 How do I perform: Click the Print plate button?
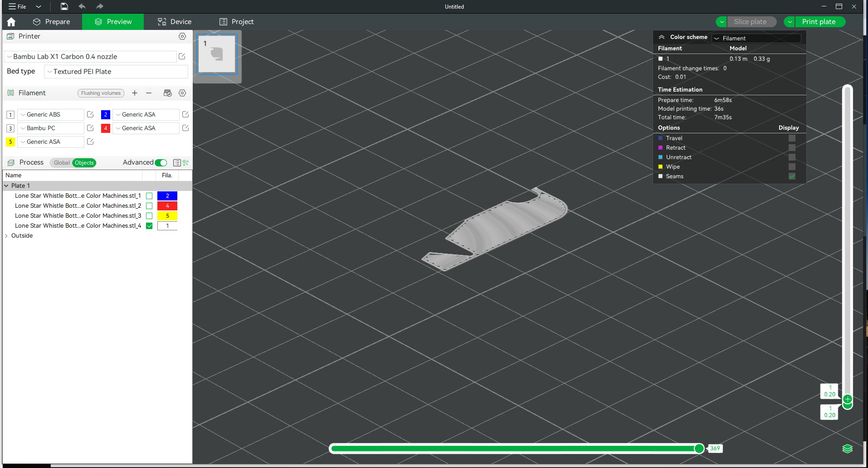tap(818, 22)
